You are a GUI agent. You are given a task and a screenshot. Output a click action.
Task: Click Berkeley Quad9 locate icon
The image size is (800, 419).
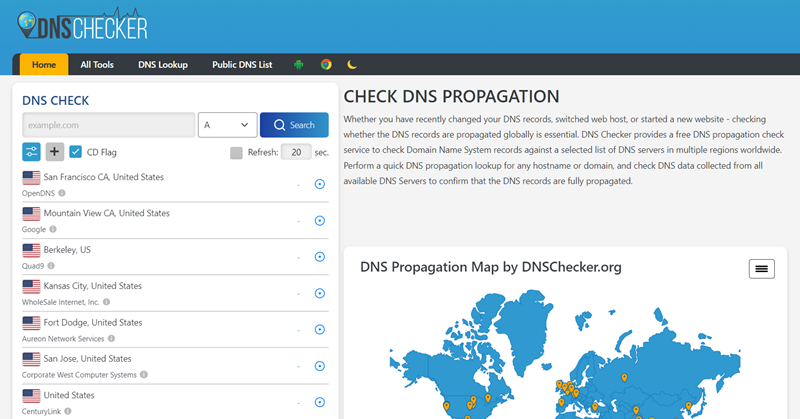point(320,257)
